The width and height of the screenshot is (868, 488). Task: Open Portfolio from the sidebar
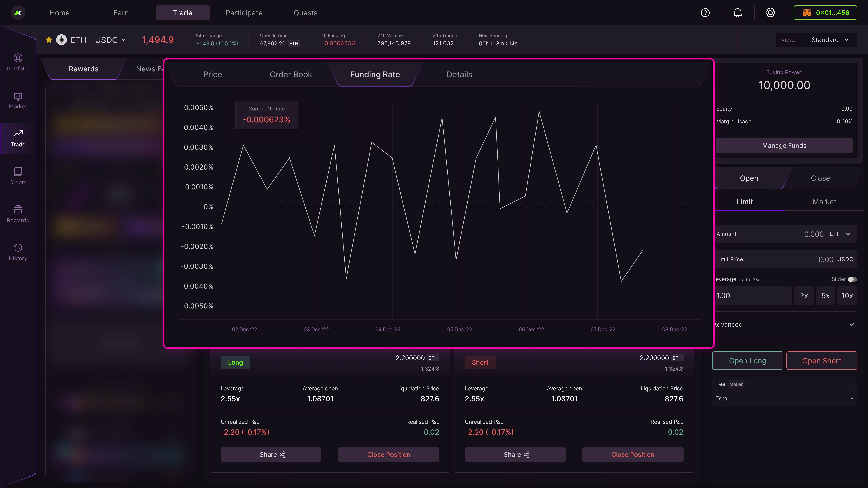(x=18, y=63)
